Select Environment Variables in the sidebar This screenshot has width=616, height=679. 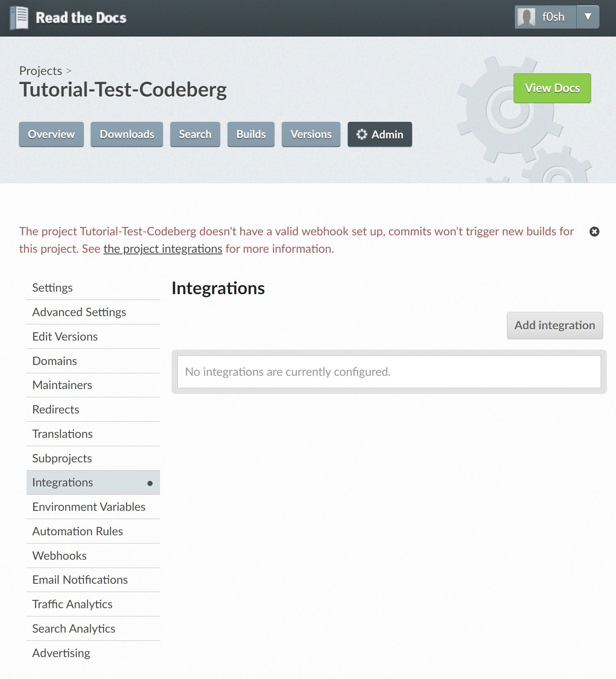(x=89, y=507)
